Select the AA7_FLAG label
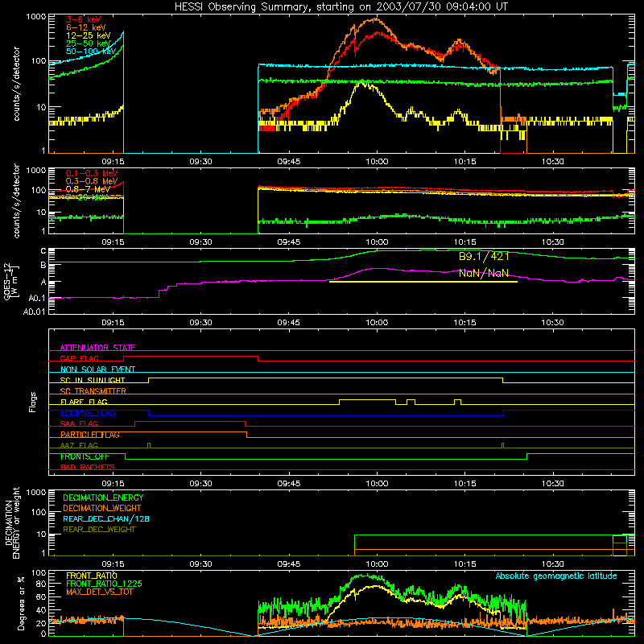 click(79, 445)
